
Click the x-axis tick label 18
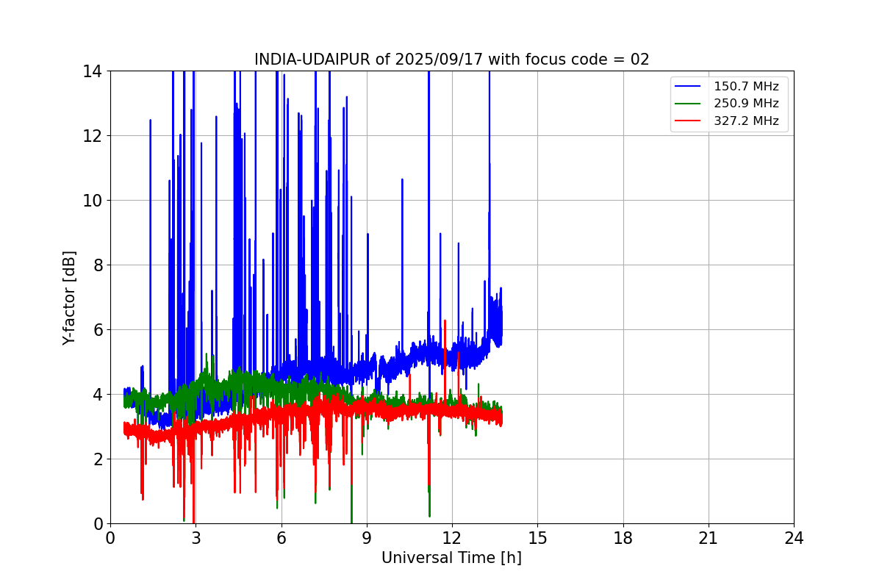click(x=623, y=537)
